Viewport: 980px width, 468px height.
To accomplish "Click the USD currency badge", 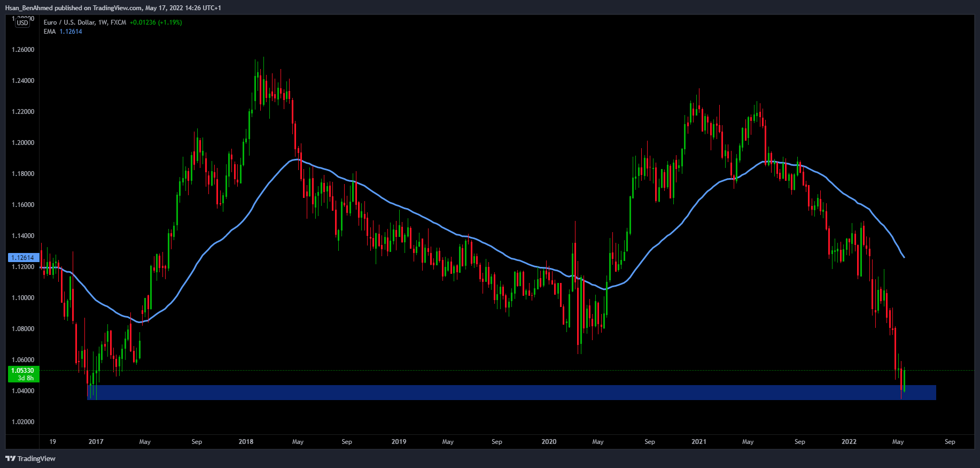I will 22,23.
